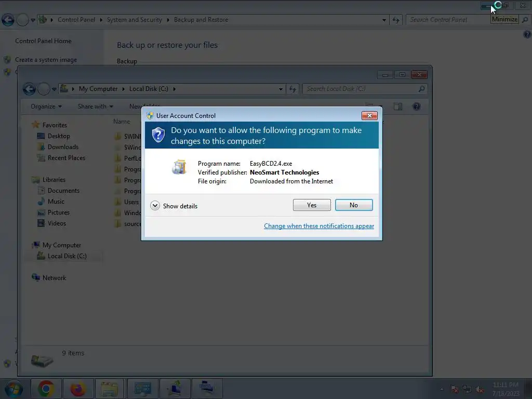532x399 pixels.
Task: Click Yes in User Account Control dialog
Action: [312, 205]
